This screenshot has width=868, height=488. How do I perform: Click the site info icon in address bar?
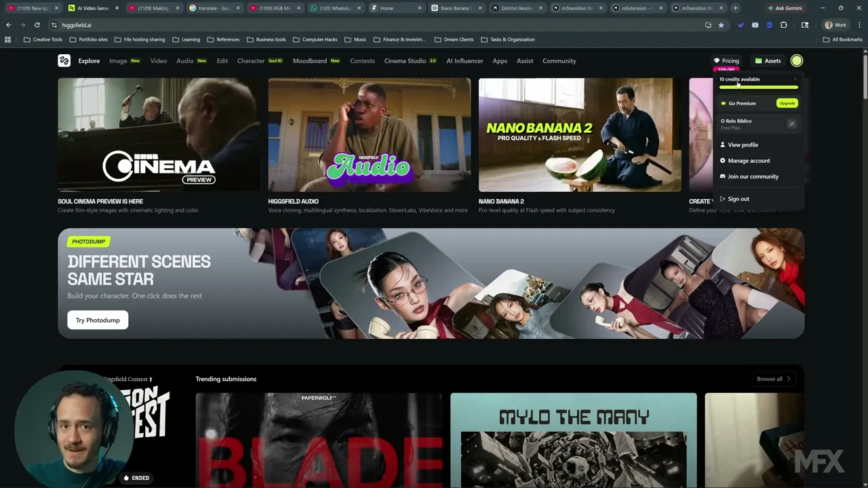point(54,25)
